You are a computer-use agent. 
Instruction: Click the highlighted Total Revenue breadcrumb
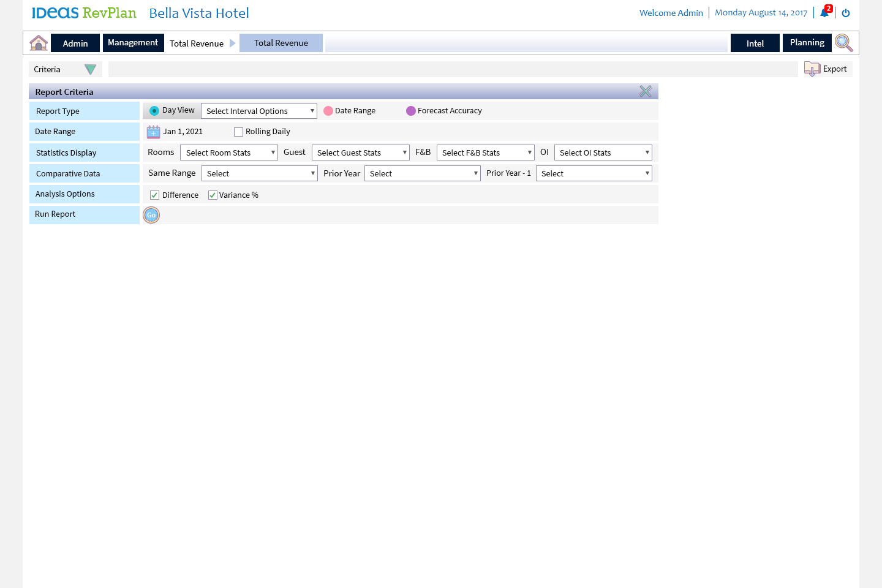pyautogui.click(x=281, y=43)
